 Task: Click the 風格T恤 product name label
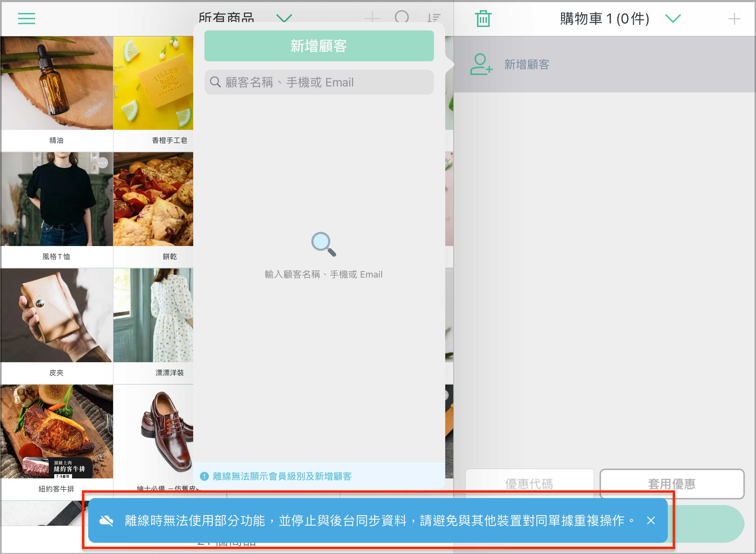56,257
